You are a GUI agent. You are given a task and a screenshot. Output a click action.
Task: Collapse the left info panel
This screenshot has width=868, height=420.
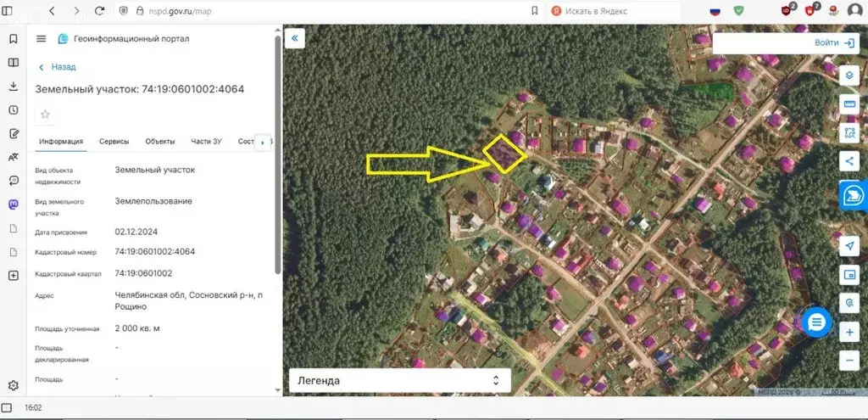(x=296, y=39)
